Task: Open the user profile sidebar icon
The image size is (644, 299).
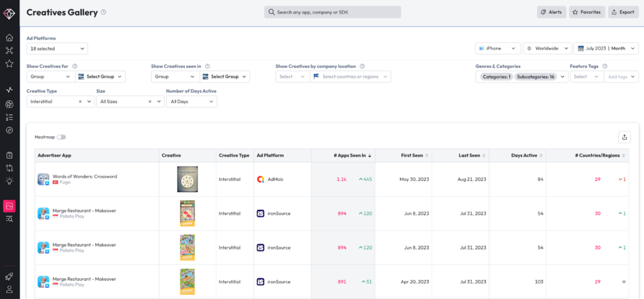Action: pos(9,289)
